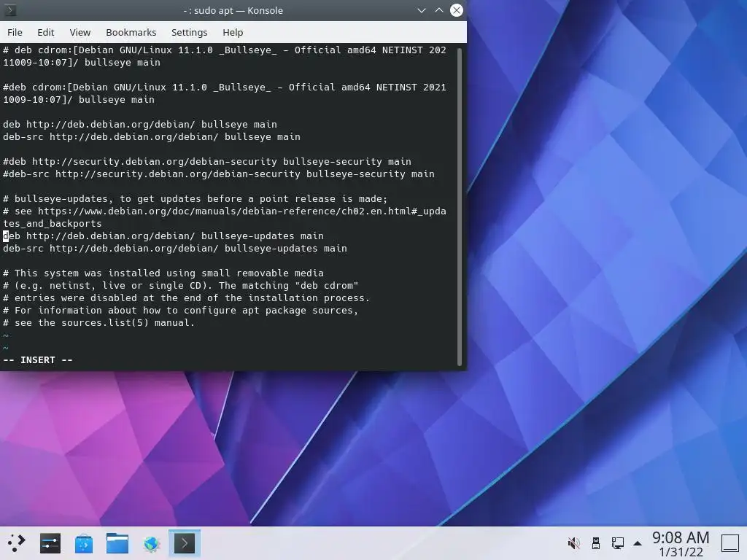This screenshot has width=747, height=560.
Task: Expand the hidden system tray icons arrow
Action: pos(638,543)
